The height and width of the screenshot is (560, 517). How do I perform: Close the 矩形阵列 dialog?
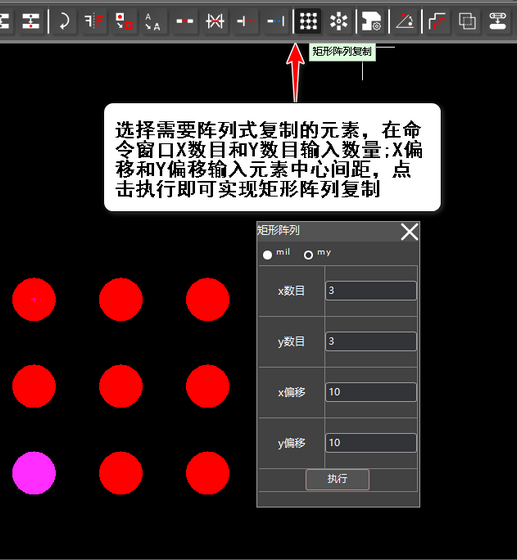(x=409, y=232)
